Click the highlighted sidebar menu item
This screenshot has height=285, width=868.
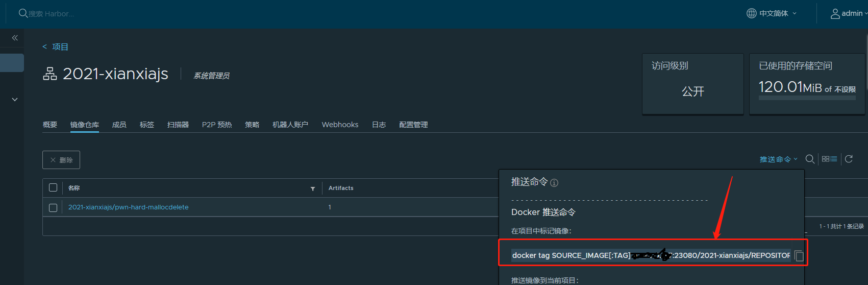pos(12,63)
